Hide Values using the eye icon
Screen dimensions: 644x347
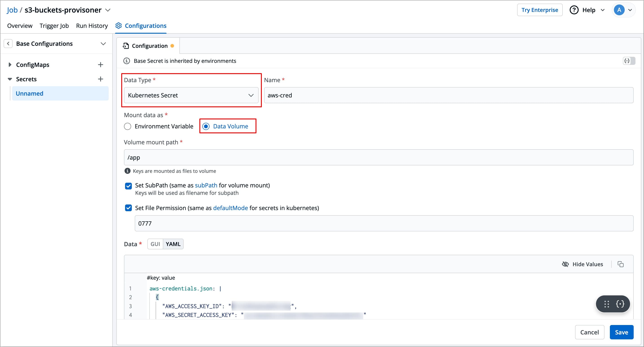pos(565,264)
